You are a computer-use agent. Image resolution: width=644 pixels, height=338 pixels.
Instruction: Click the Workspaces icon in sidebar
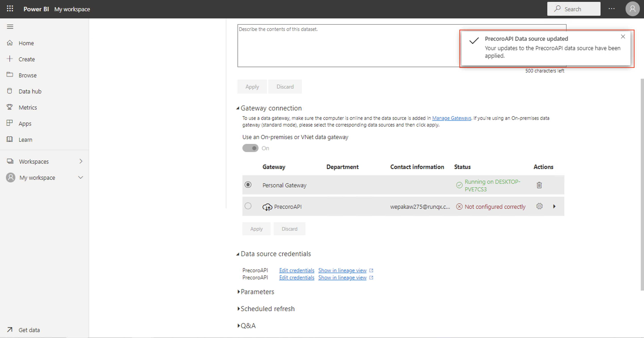[x=10, y=161]
